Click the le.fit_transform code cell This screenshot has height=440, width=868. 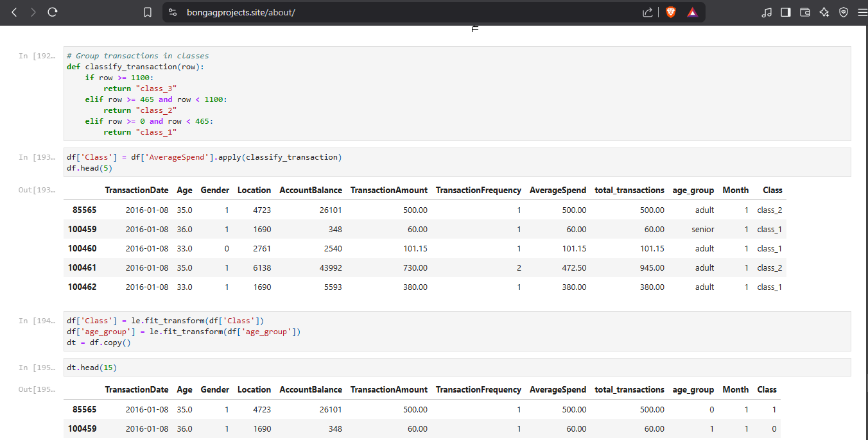pos(457,332)
